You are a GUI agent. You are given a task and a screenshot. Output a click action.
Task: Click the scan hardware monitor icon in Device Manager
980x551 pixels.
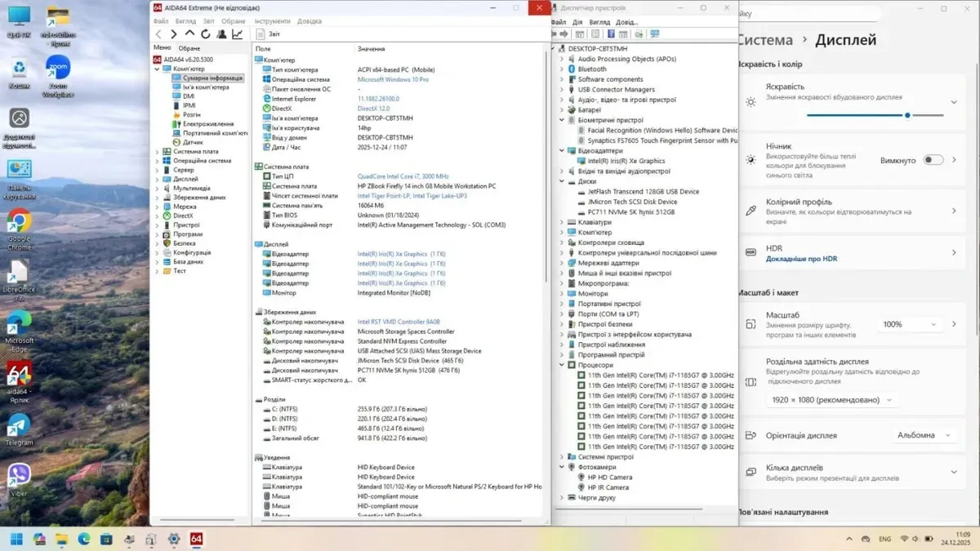tap(654, 34)
